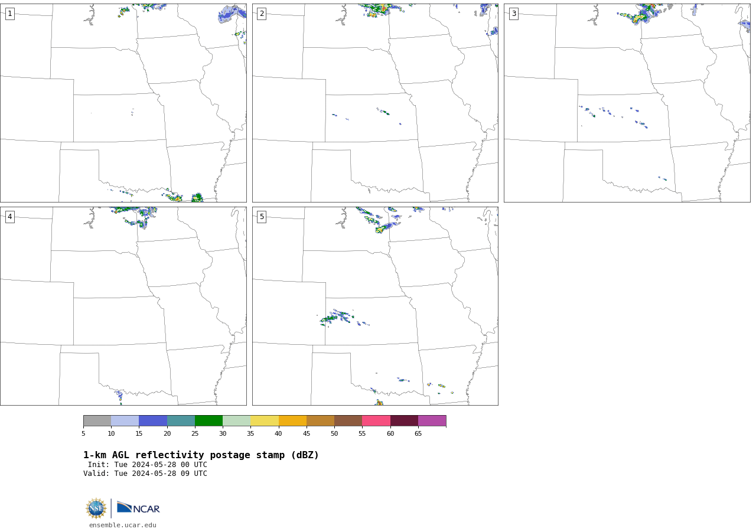Open ensemble member 1 reflectivity map
Screen dimensions: 756x532
[x=123, y=103]
